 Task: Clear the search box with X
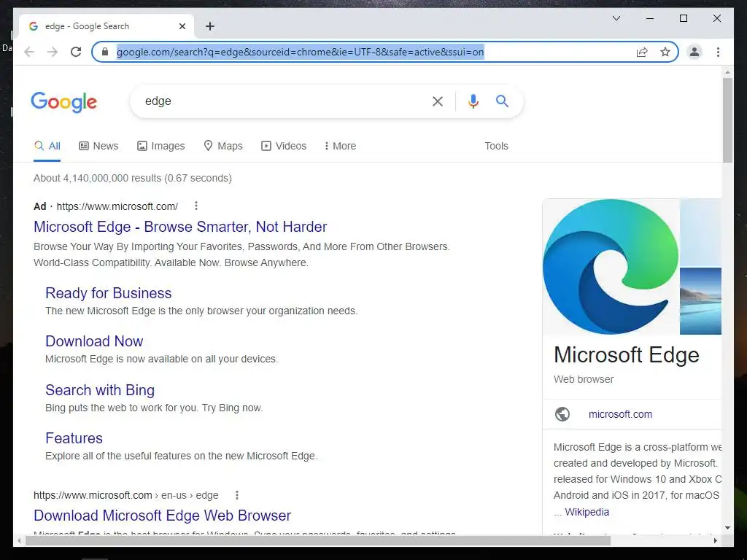pos(438,101)
